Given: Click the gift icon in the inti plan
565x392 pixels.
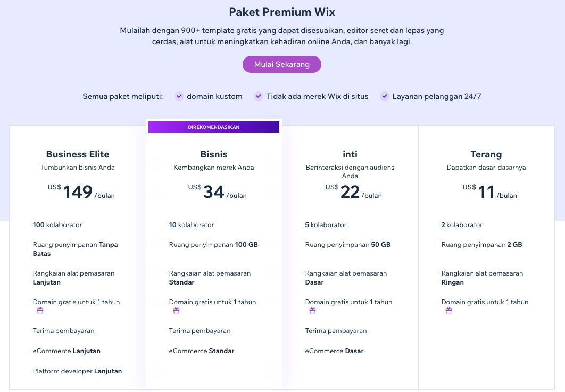Looking at the screenshot, I should pos(312,310).
